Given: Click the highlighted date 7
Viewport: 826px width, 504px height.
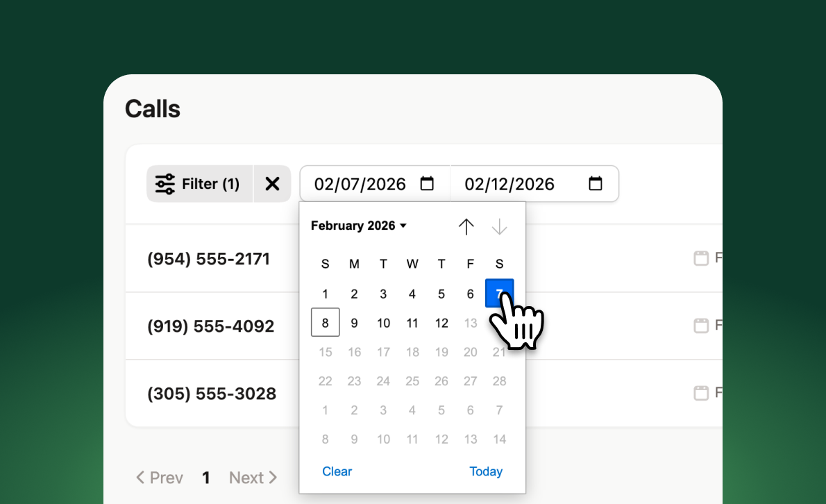Looking at the screenshot, I should click(499, 293).
